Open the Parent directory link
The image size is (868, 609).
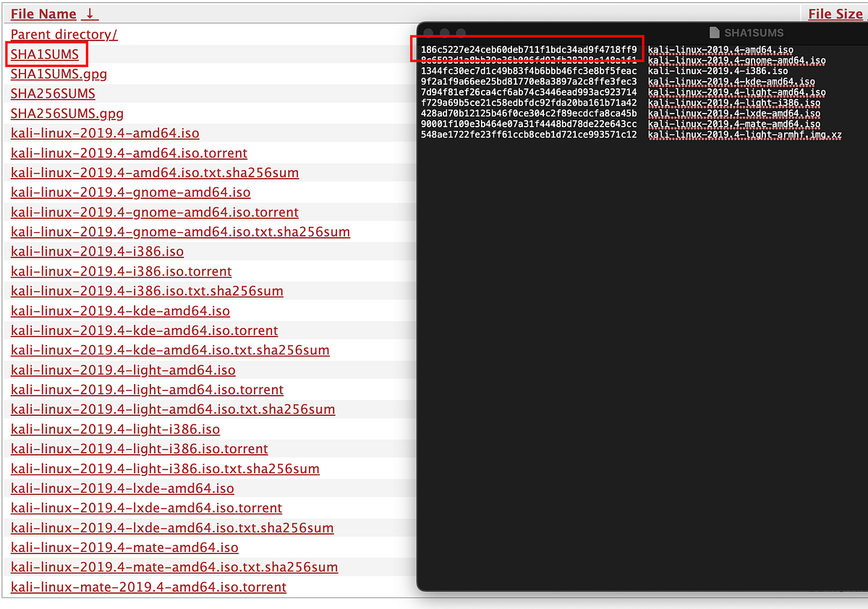pos(63,34)
